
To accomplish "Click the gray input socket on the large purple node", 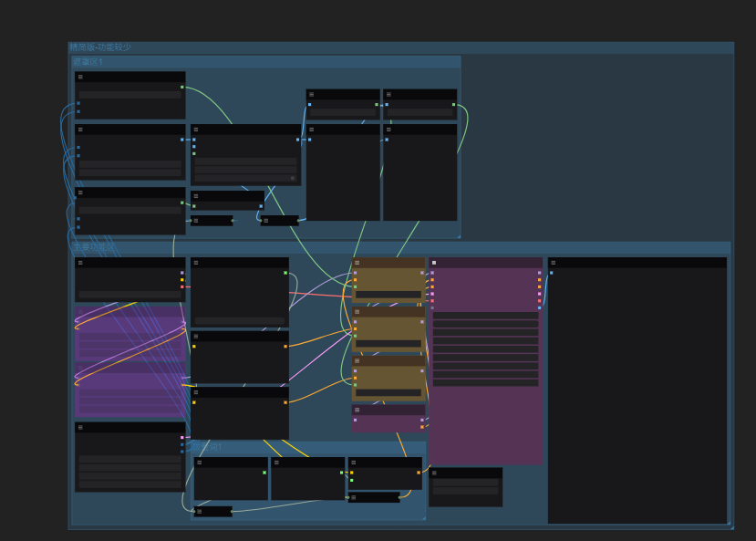I will tap(432, 307).
